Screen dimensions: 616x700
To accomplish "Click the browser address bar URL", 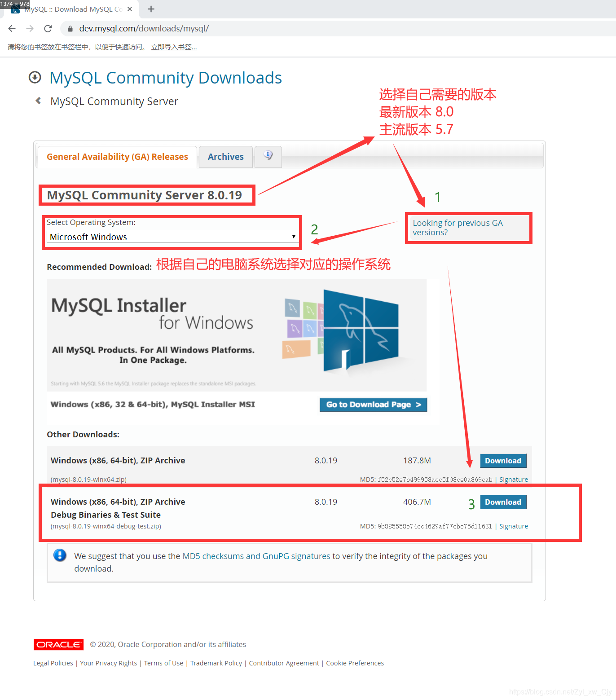I will (144, 29).
